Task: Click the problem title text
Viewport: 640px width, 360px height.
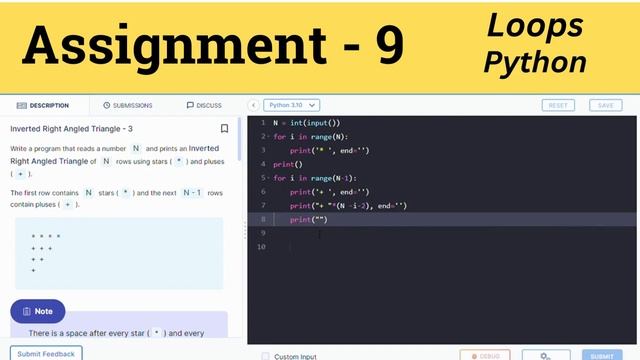Action: pyautogui.click(x=71, y=129)
